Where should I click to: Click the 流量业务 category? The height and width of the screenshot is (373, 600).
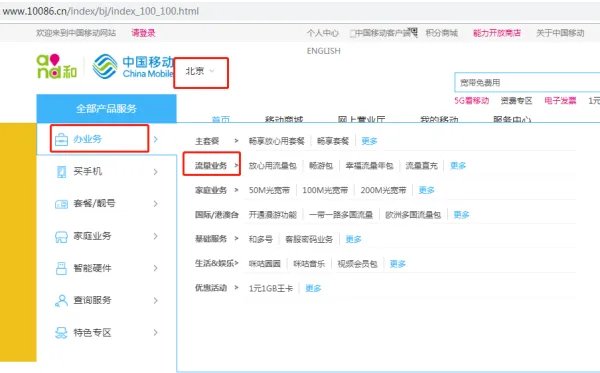[x=211, y=166]
